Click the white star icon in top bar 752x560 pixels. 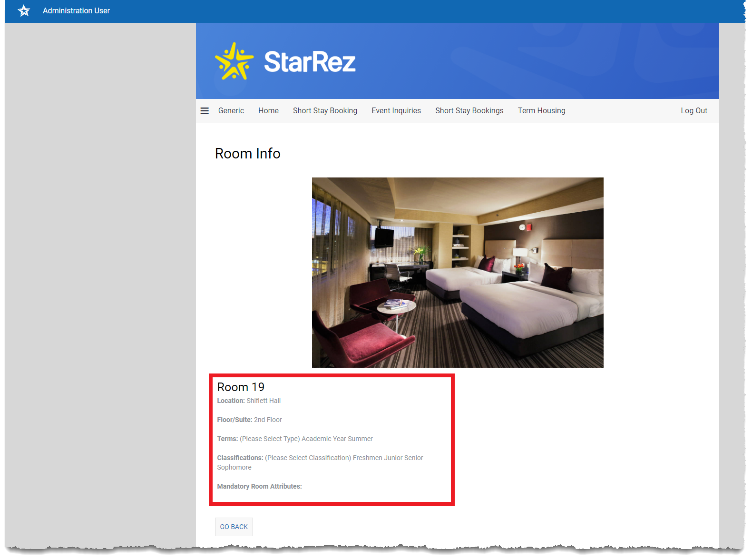tap(24, 10)
